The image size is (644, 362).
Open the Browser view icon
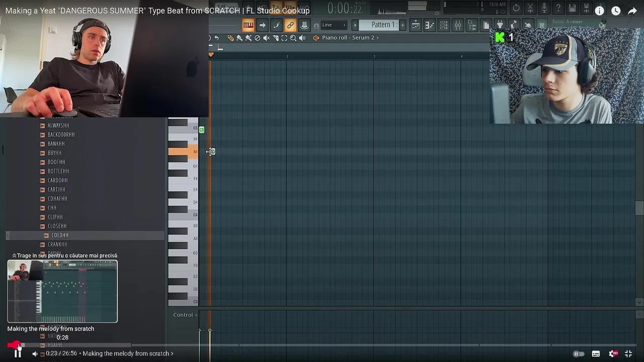[472, 25]
